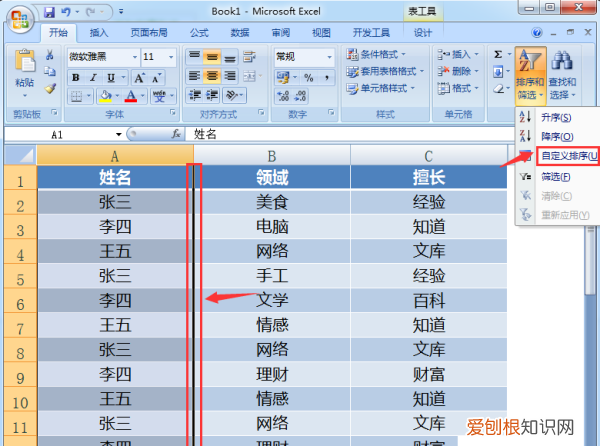Switch to the 设计 tab

(422, 33)
